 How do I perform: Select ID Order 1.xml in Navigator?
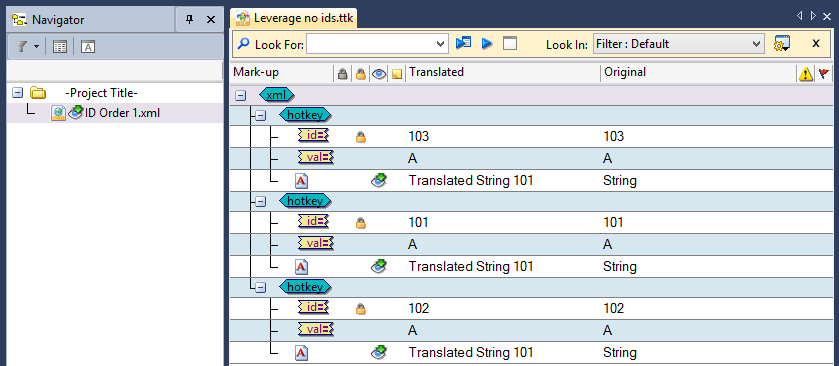(x=122, y=113)
